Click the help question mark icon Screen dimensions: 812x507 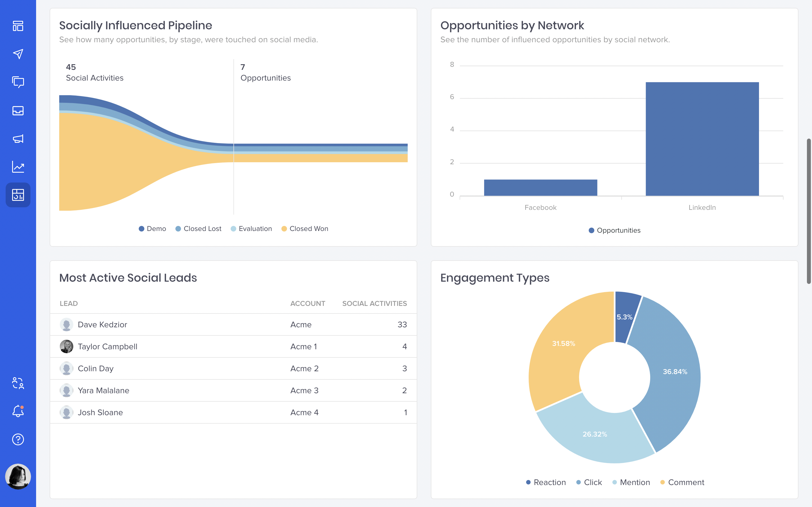click(x=18, y=439)
